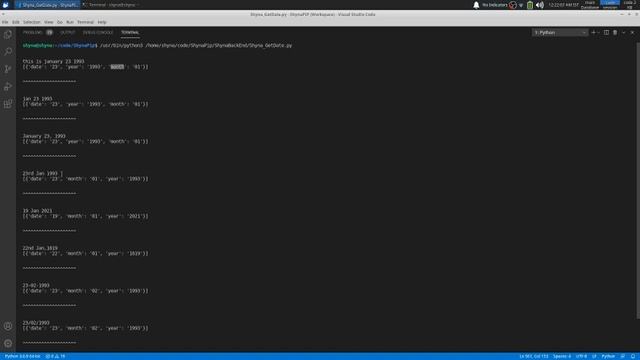Viewport: 640px width, 360px height.
Task: Open the notifications bell in the status bar
Action: tap(633, 356)
